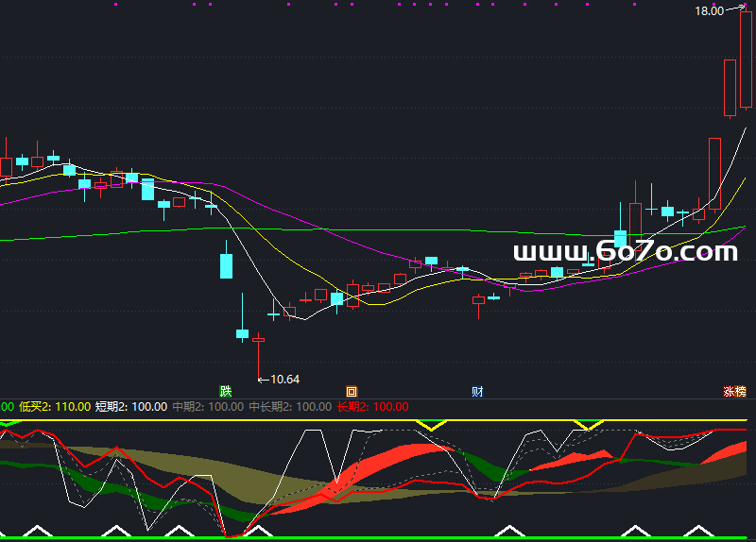Select the second-to-last red candlestick
Viewport: 756px width, 542px height.
click(730, 88)
